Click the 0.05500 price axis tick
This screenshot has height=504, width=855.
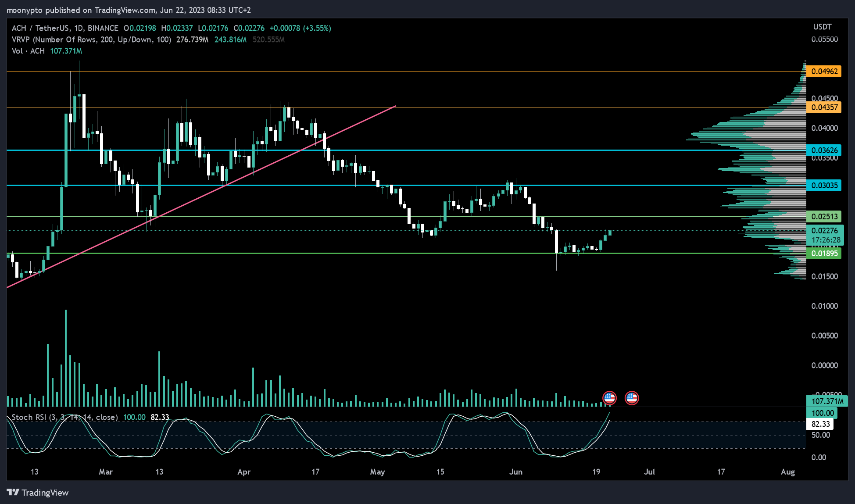tap(824, 39)
